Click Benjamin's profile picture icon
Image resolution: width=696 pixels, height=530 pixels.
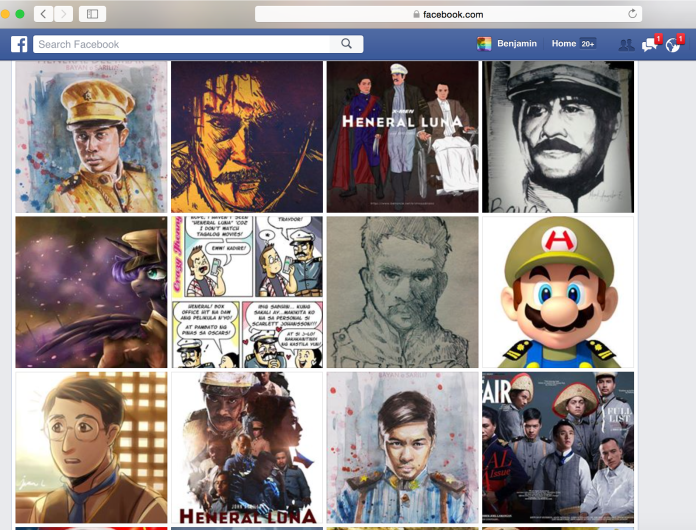[x=484, y=44]
